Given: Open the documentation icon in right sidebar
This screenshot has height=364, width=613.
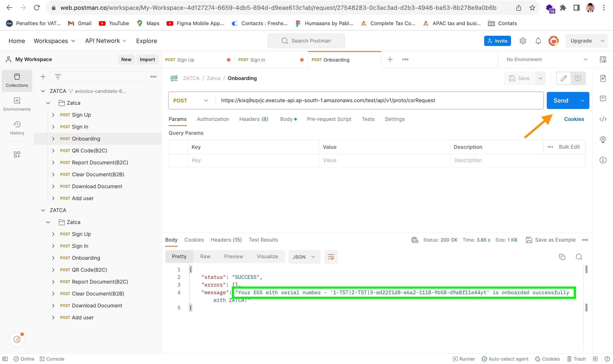Looking at the screenshot, I should coord(603,79).
